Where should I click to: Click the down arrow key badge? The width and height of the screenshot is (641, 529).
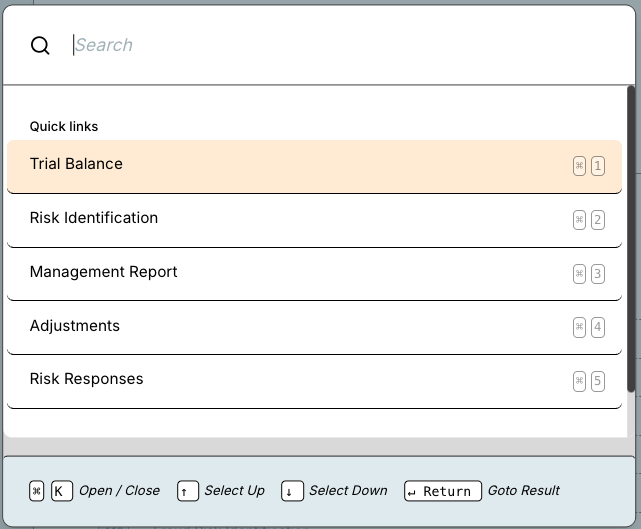292,491
